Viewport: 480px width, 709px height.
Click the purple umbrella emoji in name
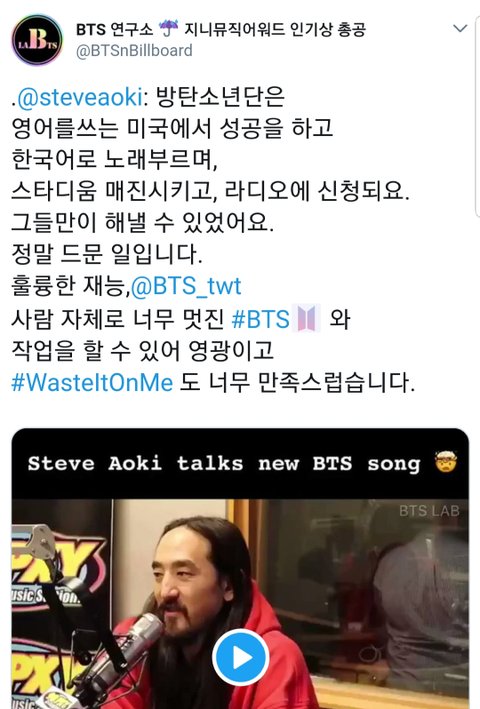coord(169,28)
